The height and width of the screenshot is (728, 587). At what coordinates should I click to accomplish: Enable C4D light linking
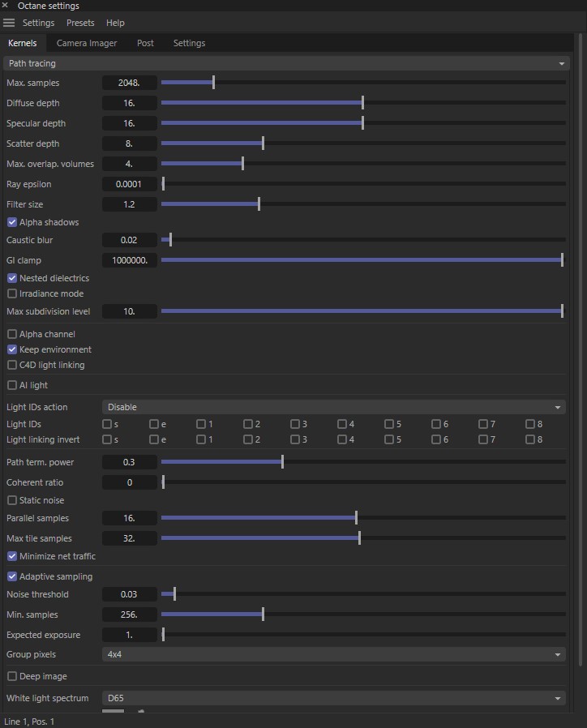pos(12,365)
